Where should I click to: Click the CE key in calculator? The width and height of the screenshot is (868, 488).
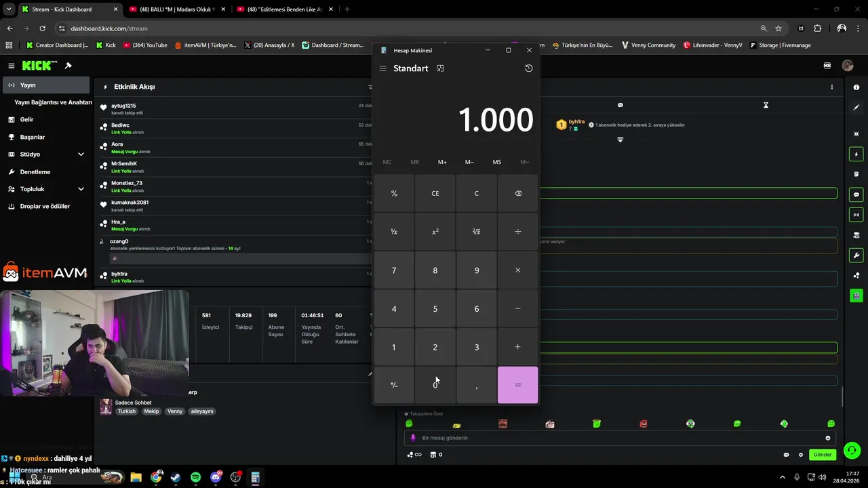click(x=435, y=193)
